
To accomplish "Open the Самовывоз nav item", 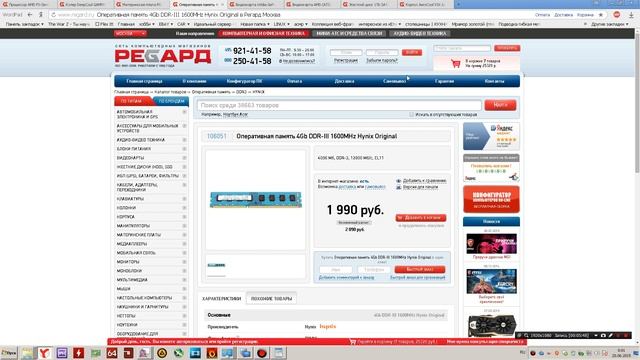I will click(x=394, y=81).
